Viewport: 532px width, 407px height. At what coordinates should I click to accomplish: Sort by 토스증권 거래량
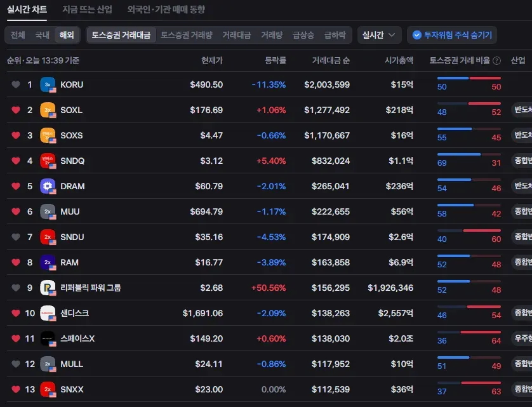(186, 35)
